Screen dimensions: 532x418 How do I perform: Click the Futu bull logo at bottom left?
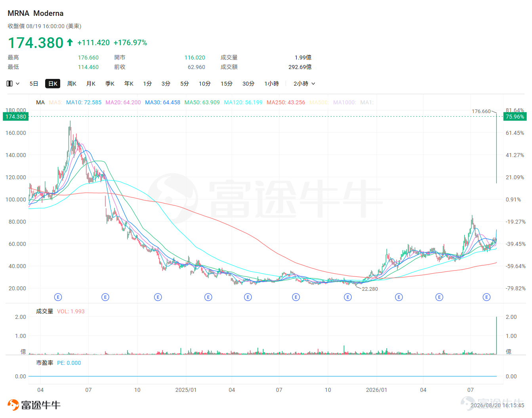pyautogui.click(x=34, y=405)
